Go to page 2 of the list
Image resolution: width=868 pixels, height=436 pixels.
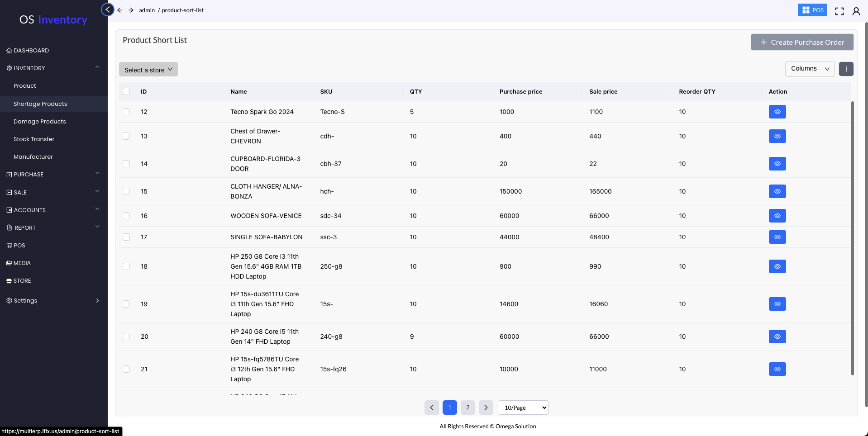point(467,408)
